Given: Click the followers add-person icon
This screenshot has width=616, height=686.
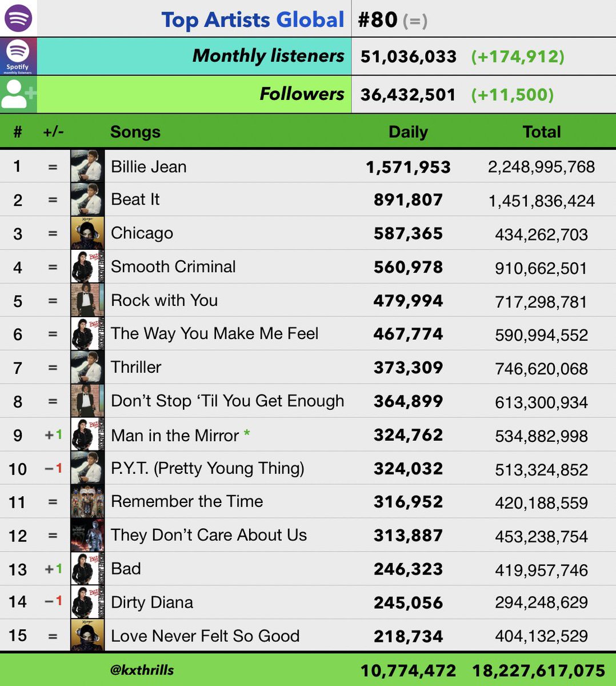Looking at the screenshot, I should [x=18, y=94].
